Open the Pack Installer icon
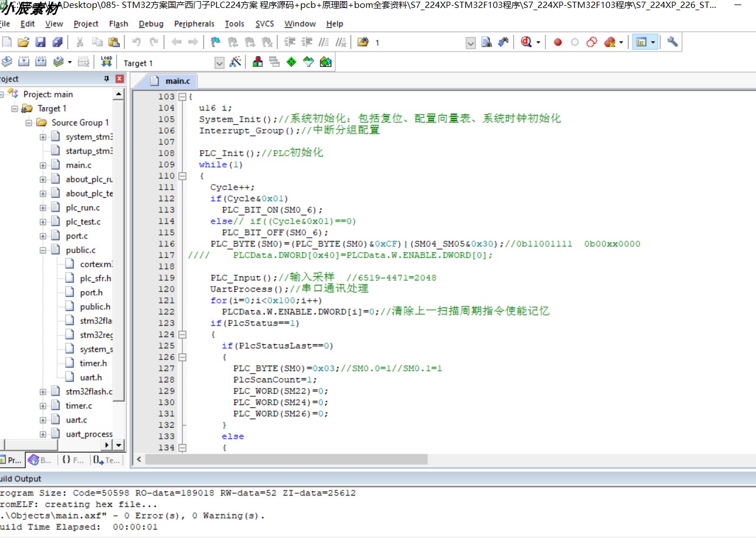Screen dimensions: 756x538 click(x=326, y=62)
